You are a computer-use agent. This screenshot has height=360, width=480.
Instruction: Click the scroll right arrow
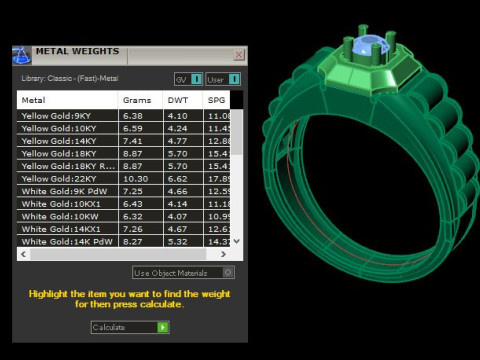(x=223, y=254)
